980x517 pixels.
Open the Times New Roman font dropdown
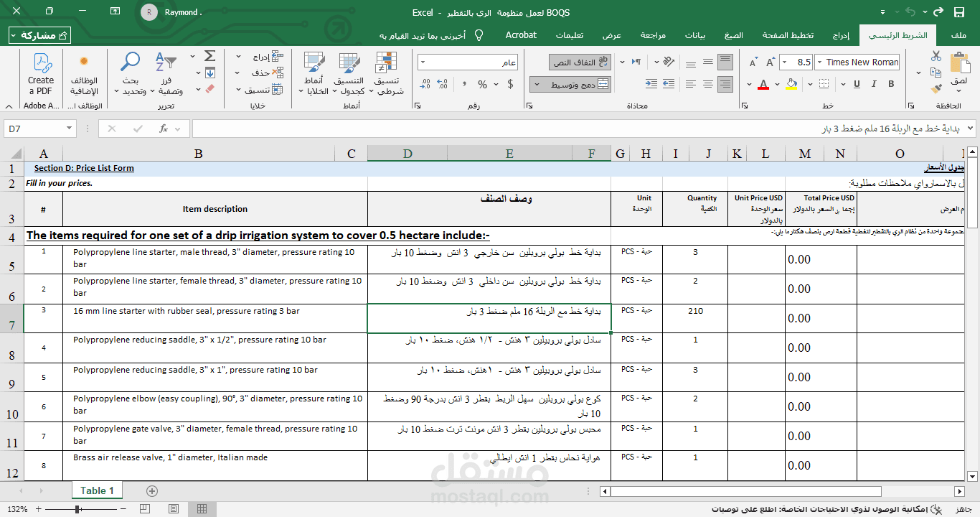pos(819,62)
